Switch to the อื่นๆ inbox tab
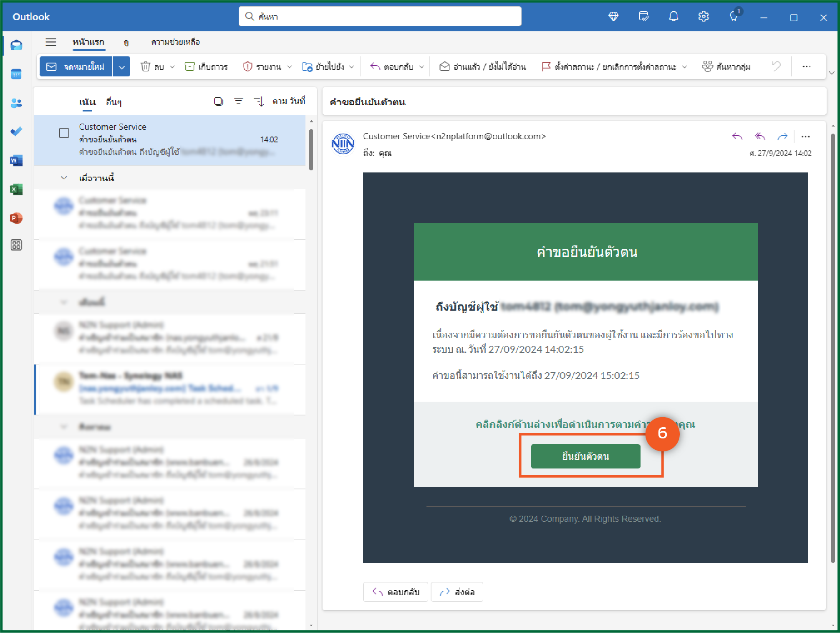The height and width of the screenshot is (633, 840). click(114, 102)
